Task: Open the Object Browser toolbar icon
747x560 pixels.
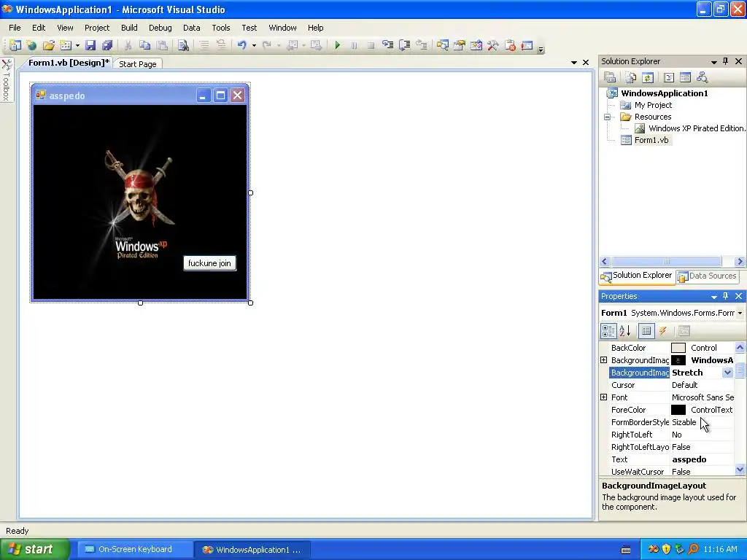Action: (x=476, y=45)
